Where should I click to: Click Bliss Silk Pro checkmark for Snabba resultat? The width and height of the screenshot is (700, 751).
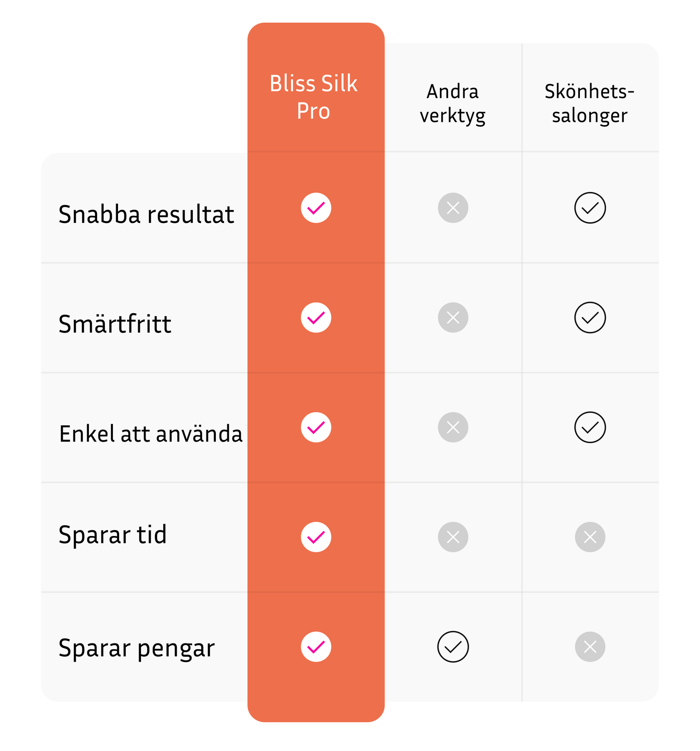(x=315, y=208)
